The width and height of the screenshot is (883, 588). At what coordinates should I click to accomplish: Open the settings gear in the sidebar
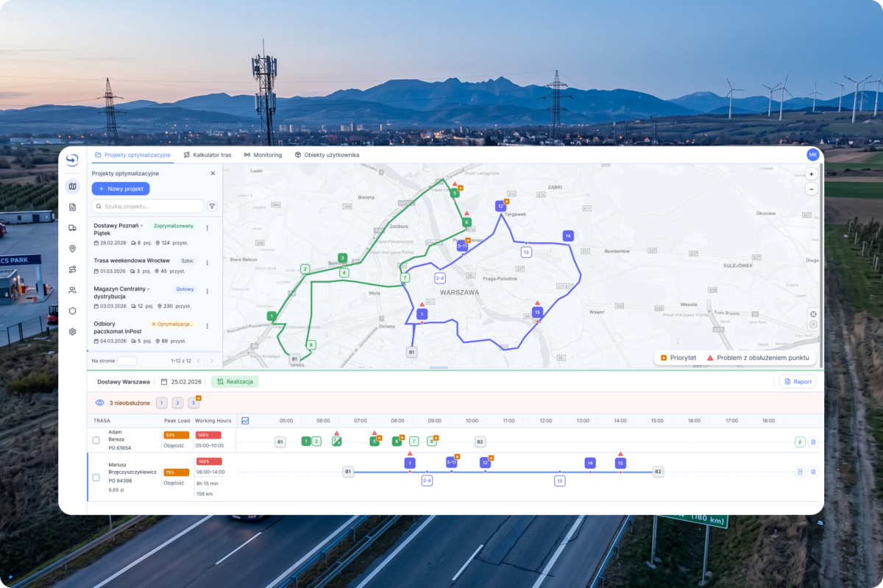[x=72, y=332]
